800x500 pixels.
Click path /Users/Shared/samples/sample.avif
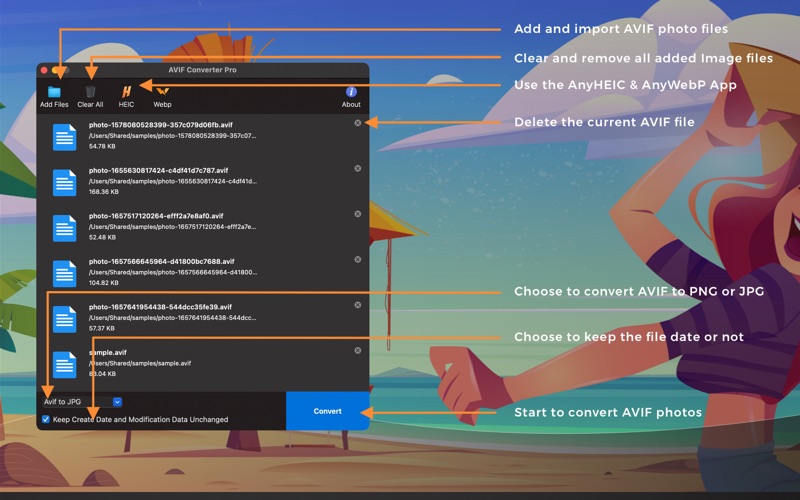(140, 363)
